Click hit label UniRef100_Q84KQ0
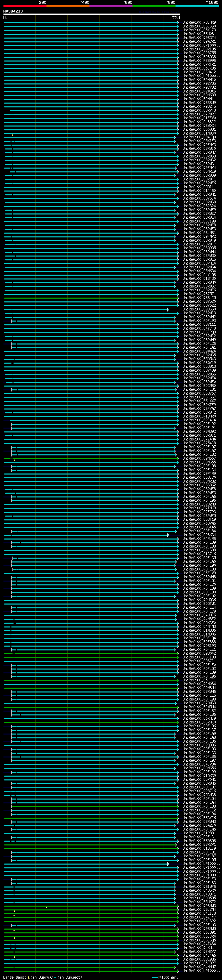 pyautogui.click(x=199, y=137)
